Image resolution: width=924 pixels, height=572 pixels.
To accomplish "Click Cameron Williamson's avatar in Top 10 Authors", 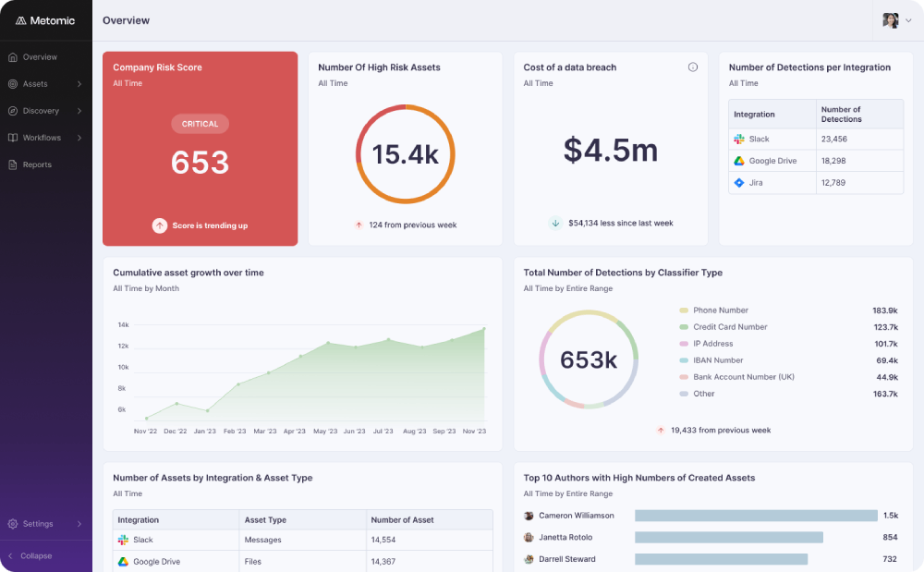I will (x=529, y=516).
